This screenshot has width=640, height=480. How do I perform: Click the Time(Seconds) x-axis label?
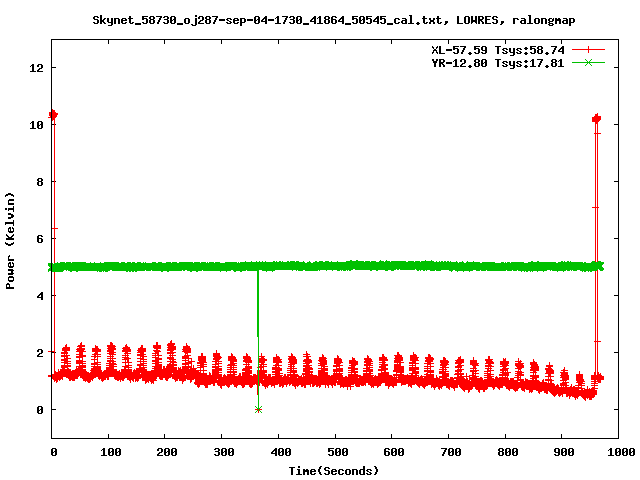coord(334,471)
